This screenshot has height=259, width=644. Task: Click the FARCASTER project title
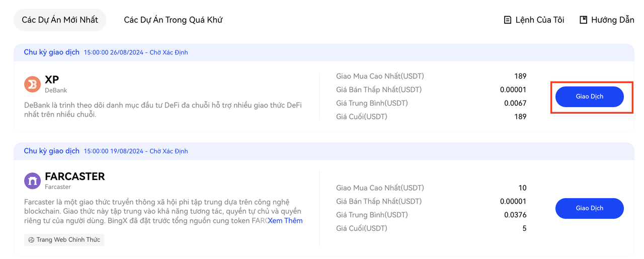click(x=75, y=177)
